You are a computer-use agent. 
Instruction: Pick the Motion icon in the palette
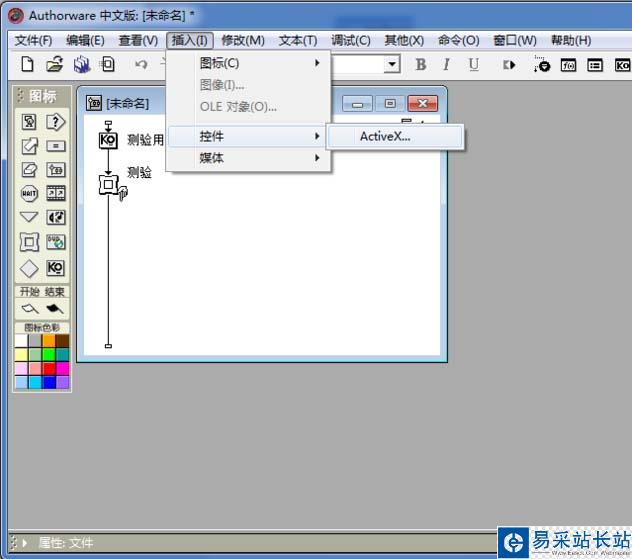pyautogui.click(x=29, y=146)
